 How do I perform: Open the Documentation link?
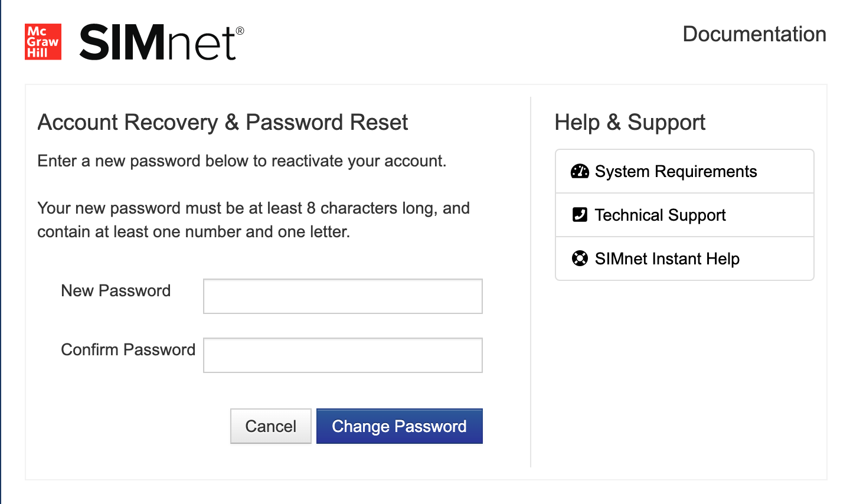[754, 34]
